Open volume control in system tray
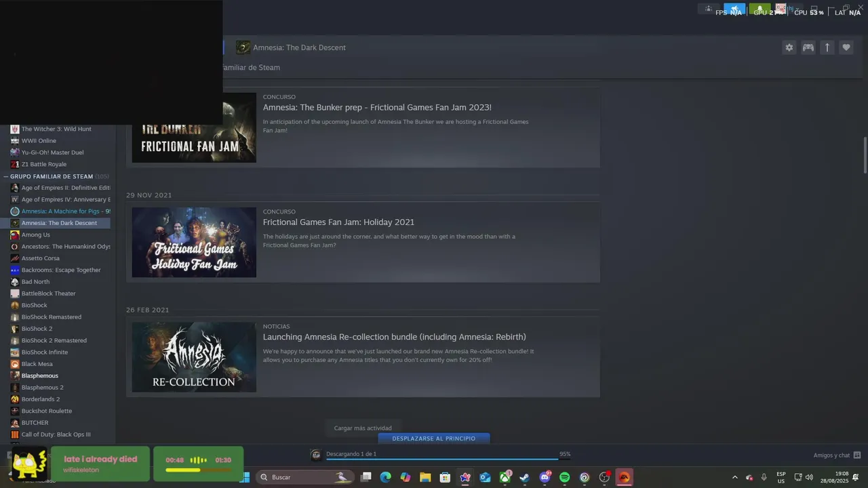 point(809,477)
